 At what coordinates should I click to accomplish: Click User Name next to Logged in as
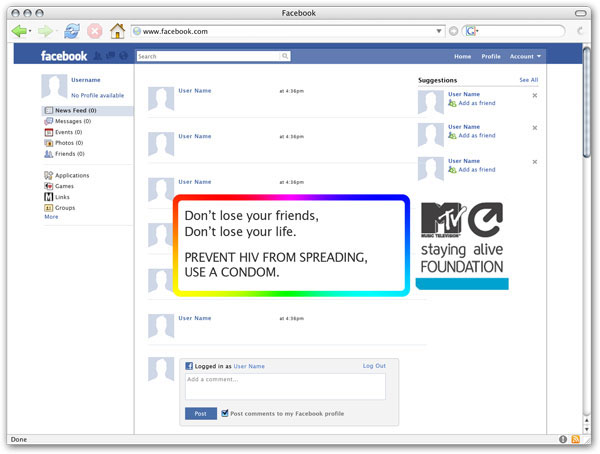(249, 366)
